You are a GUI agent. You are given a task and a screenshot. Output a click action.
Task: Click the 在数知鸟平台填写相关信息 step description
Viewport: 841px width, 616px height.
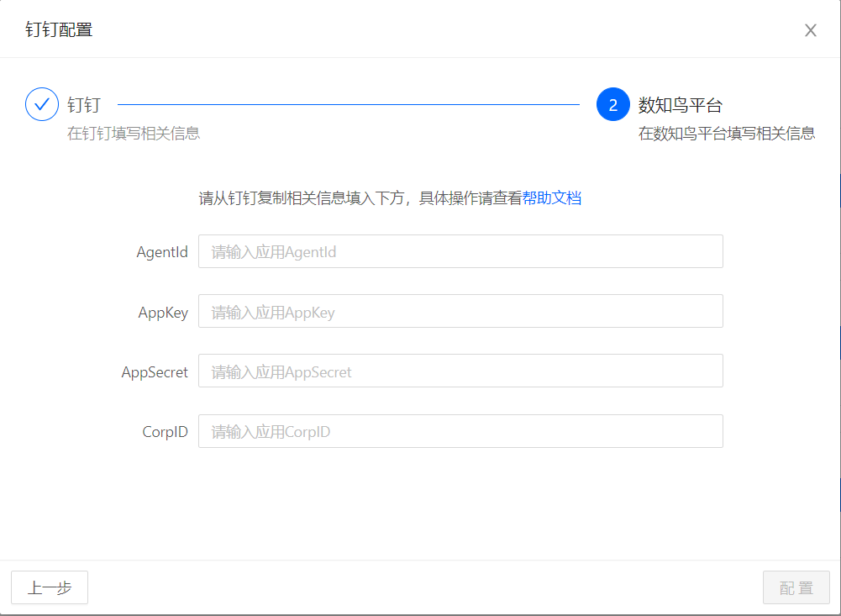point(727,133)
